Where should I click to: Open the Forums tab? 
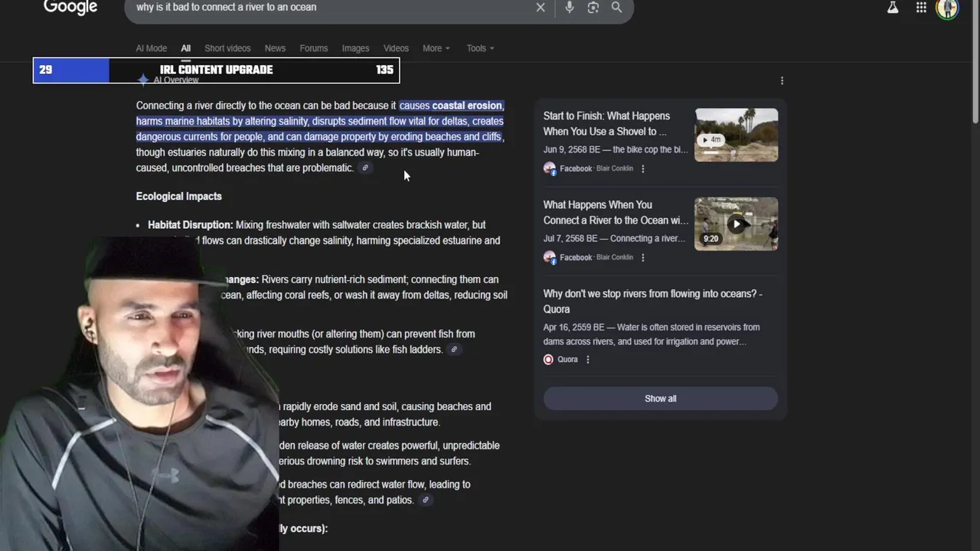click(x=314, y=48)
